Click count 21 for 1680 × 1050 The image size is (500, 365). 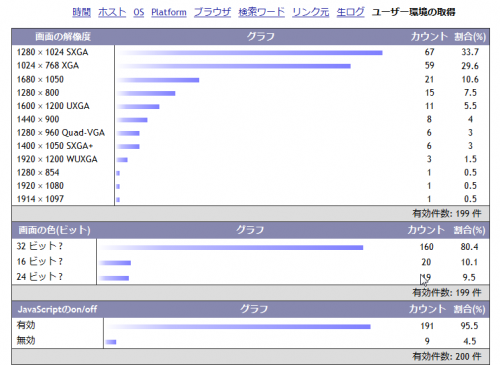click(429, 79)
